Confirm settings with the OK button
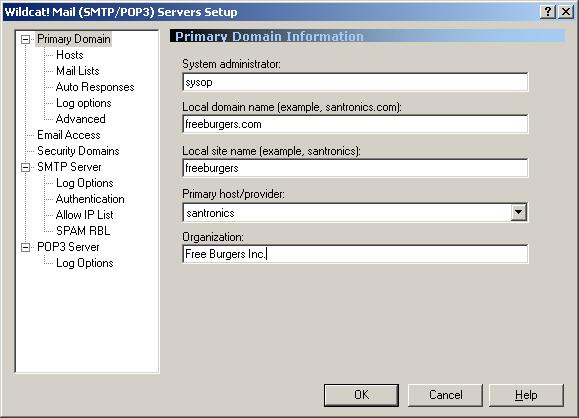This screenshot has width=579, height=418. (361, 395)
